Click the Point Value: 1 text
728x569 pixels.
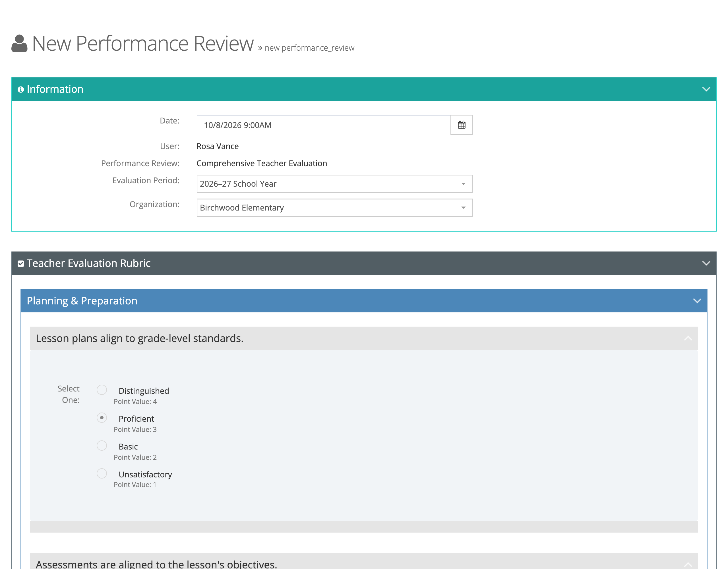coord(135,485)
